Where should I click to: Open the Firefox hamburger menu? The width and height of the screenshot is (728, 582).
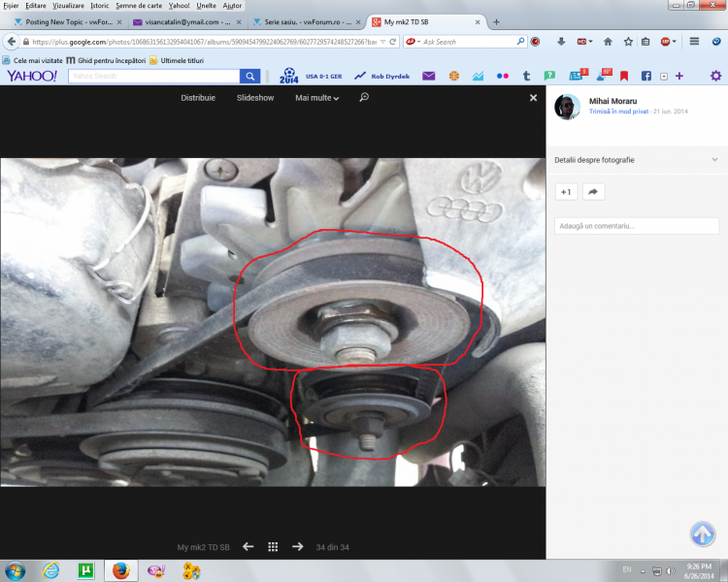point(694,42)
